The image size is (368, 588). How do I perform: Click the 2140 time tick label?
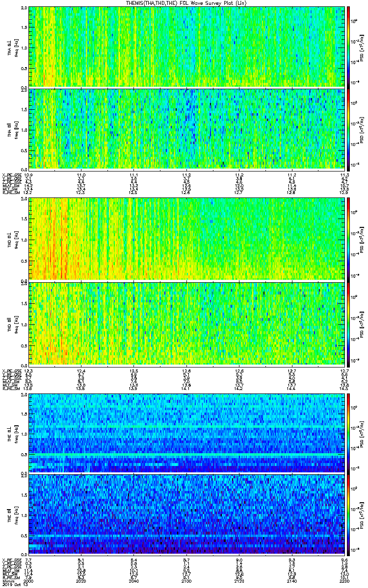(x=291, y=580)
